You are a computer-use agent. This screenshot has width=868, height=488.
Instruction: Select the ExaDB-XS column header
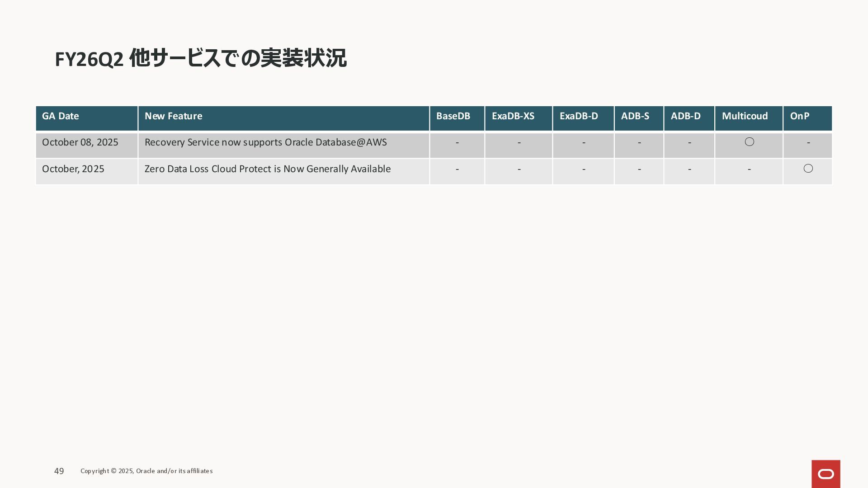tap(513, 116)
